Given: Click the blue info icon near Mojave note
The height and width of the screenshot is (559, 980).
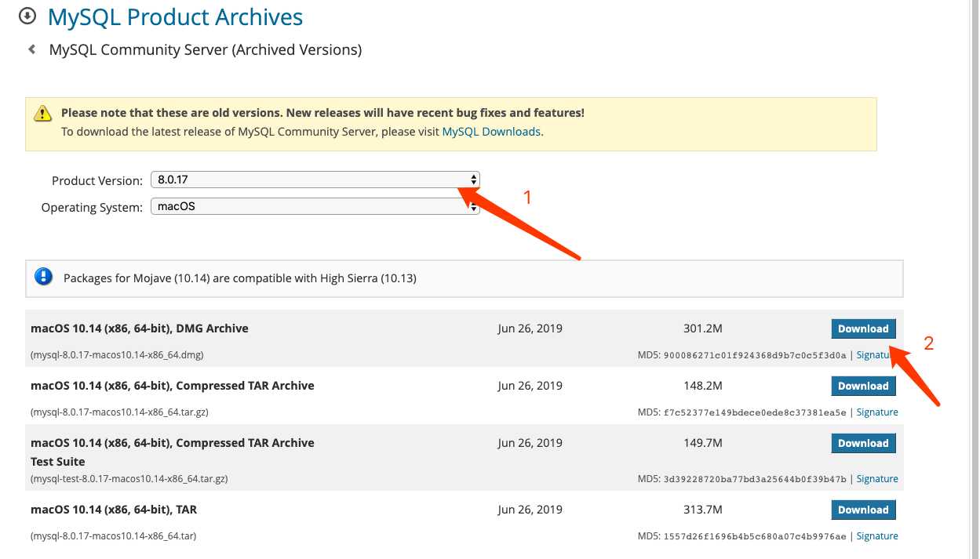Looking at the screenshot, I should [x=43, y=277].
